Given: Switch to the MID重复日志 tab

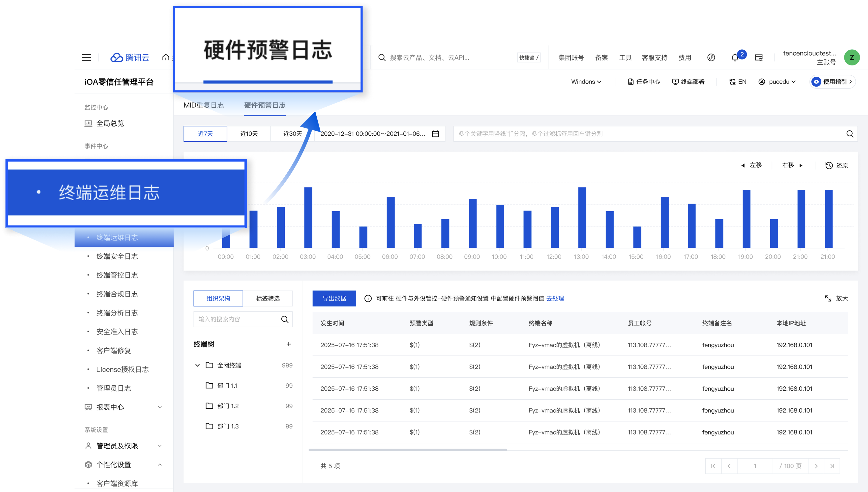Looking at the screenshot, I should [204, 105].
